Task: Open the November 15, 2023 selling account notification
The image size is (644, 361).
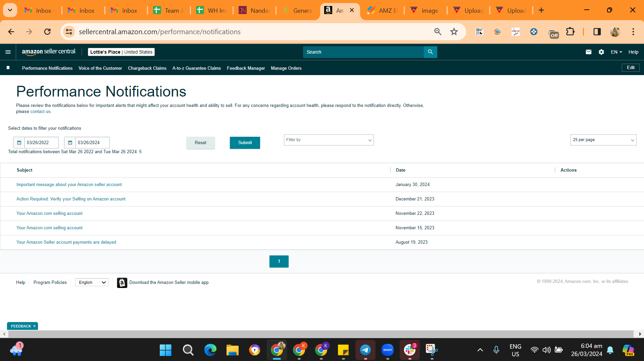Action: tap(49, 228)
